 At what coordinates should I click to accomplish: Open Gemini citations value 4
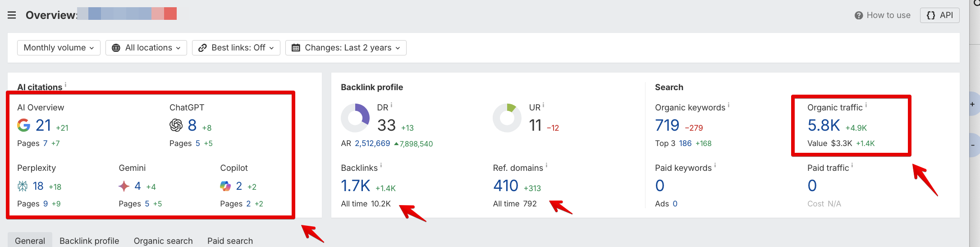coord(137,186)
